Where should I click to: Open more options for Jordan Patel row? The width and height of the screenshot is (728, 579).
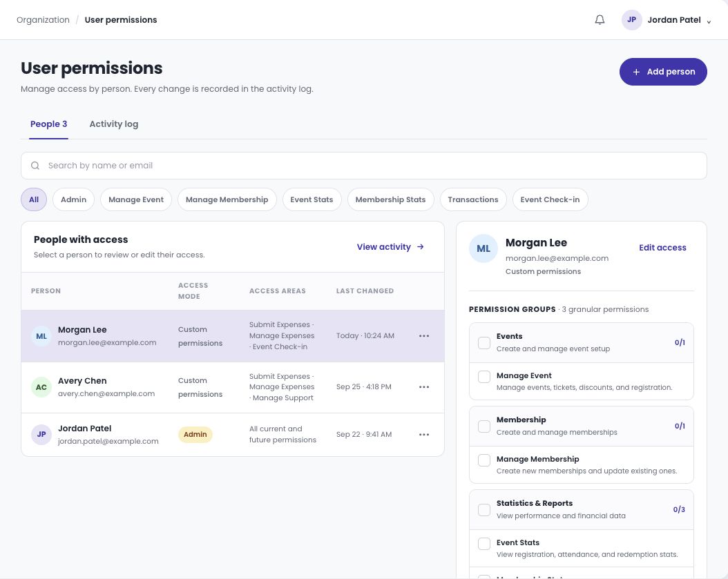tap(424, 435)
